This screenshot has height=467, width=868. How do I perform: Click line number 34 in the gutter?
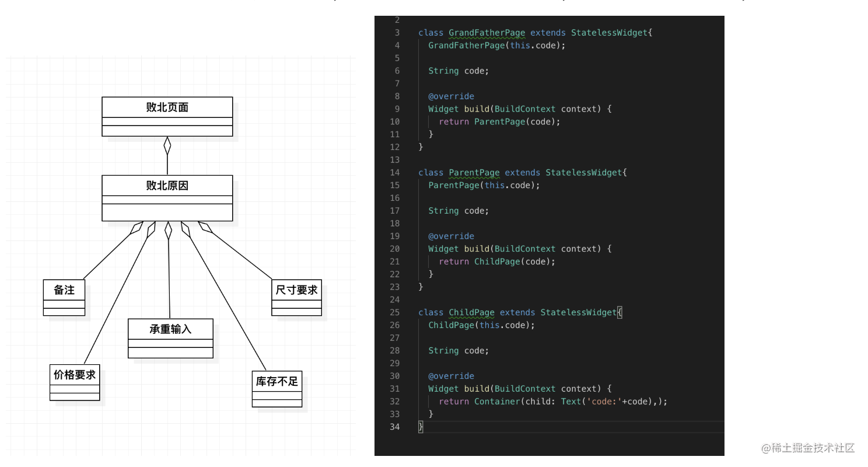[395, 427]
